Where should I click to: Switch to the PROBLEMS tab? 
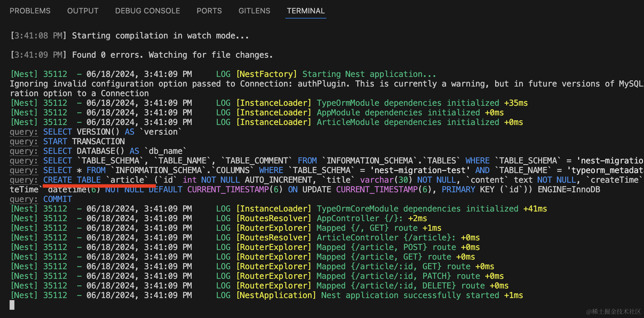coord(30,11)
